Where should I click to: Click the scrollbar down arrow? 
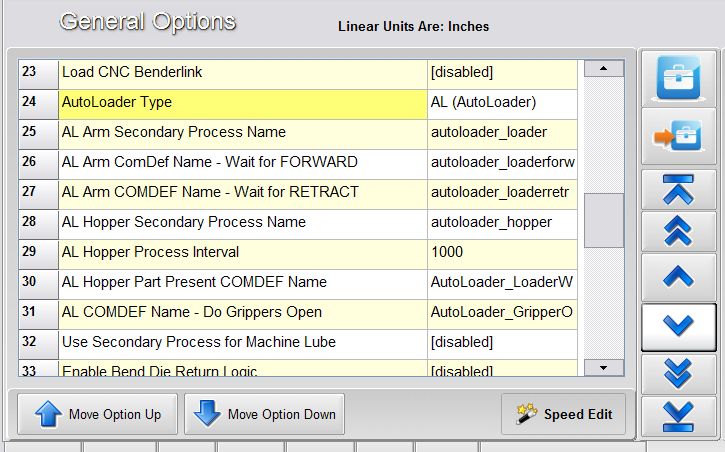603,367
